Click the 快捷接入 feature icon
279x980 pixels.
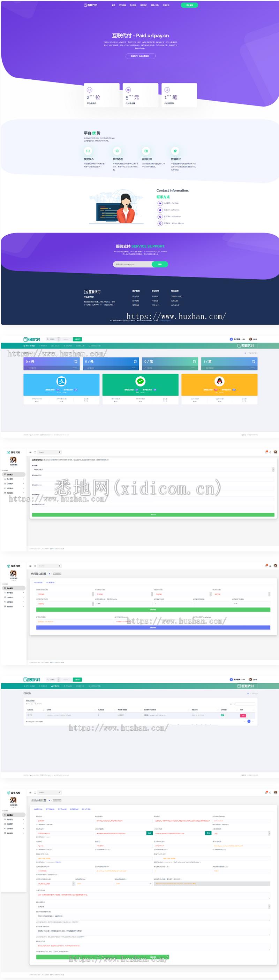click(x=88, y=151)
